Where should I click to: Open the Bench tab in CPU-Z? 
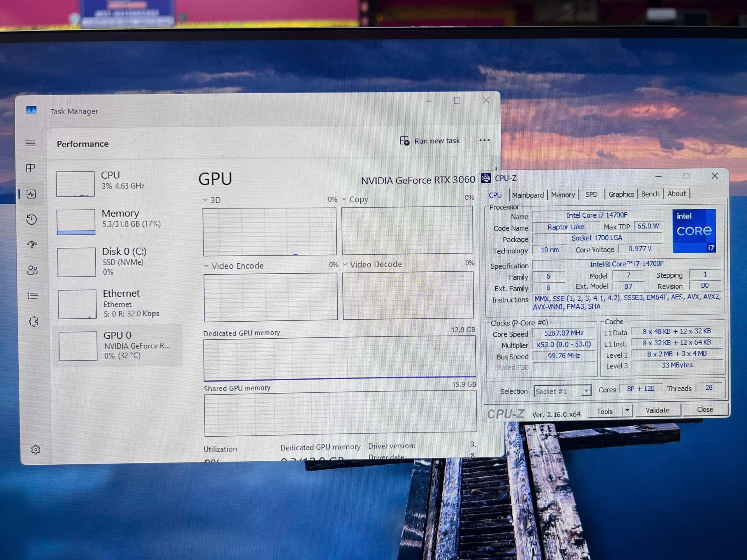point(650,194)
